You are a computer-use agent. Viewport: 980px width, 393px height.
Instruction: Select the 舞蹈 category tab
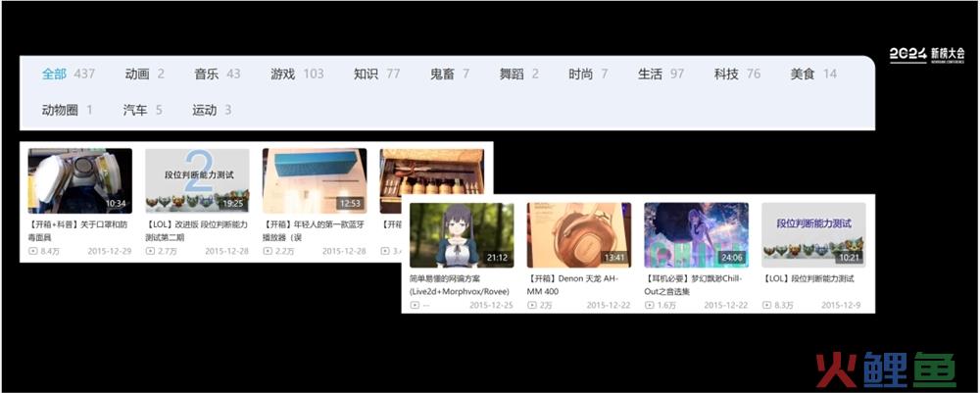pyautogui.click(x=518, y=74)
